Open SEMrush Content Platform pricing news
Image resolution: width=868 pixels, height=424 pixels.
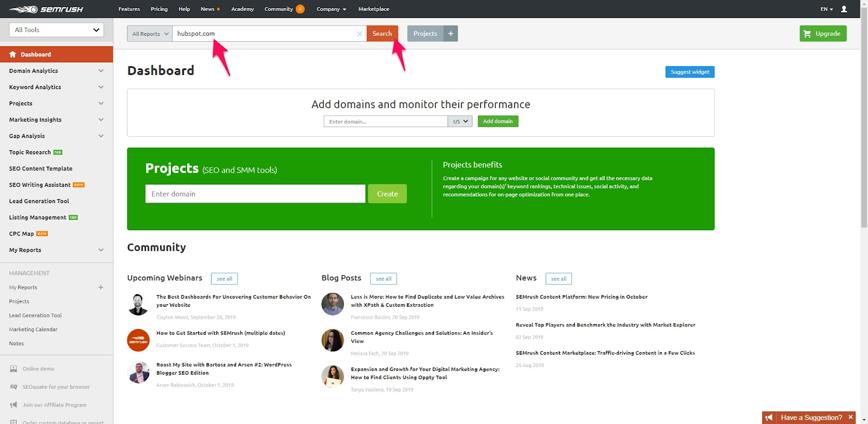(582, 297)
